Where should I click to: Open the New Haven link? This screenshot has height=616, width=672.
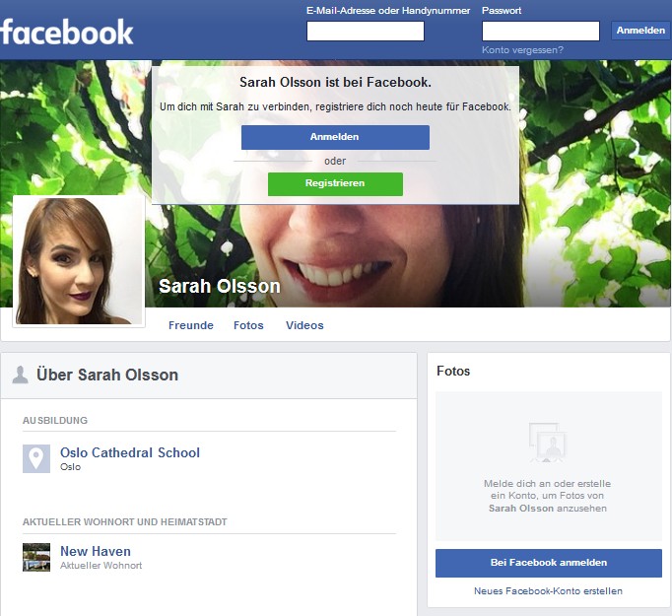(x=96, y=551)
